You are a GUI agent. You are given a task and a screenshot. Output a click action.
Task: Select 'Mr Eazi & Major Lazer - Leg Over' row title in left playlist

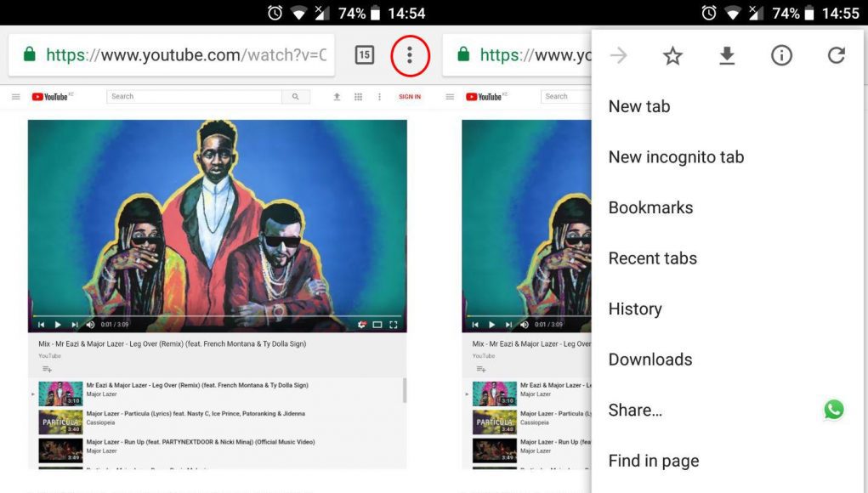tap(197, 385)
